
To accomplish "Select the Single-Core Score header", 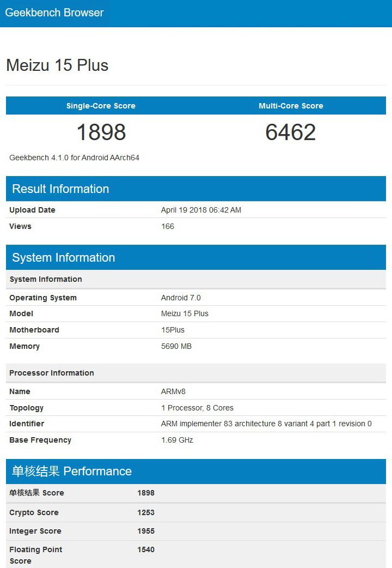I will click(101, 106).
